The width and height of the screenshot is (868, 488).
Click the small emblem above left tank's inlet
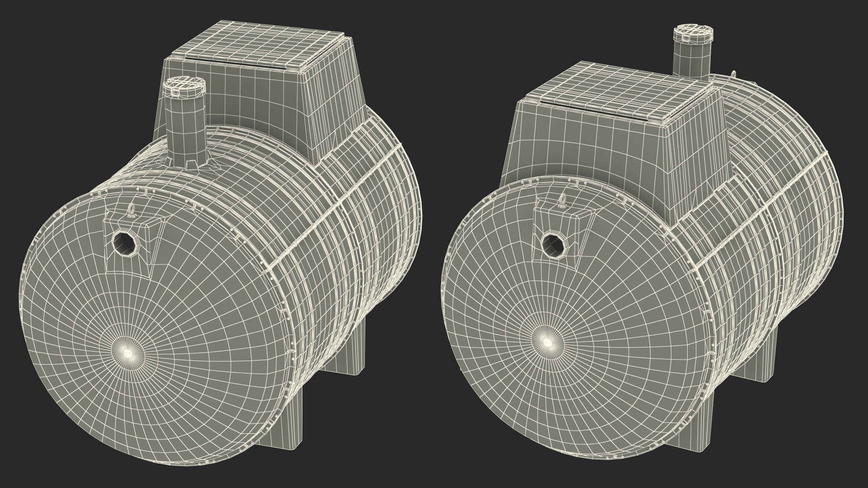pyautogui.click(x=131, y=210)
